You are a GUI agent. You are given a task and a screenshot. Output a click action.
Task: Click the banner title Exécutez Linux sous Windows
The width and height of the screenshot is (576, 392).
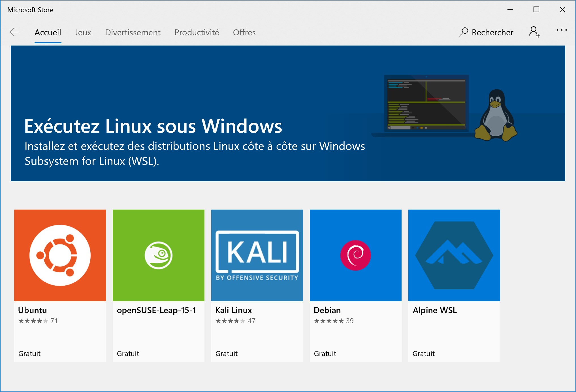[153, 126]
